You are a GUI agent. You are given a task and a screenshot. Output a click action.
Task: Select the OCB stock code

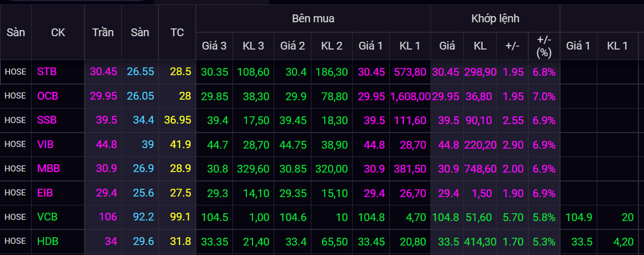coord(47,96)
